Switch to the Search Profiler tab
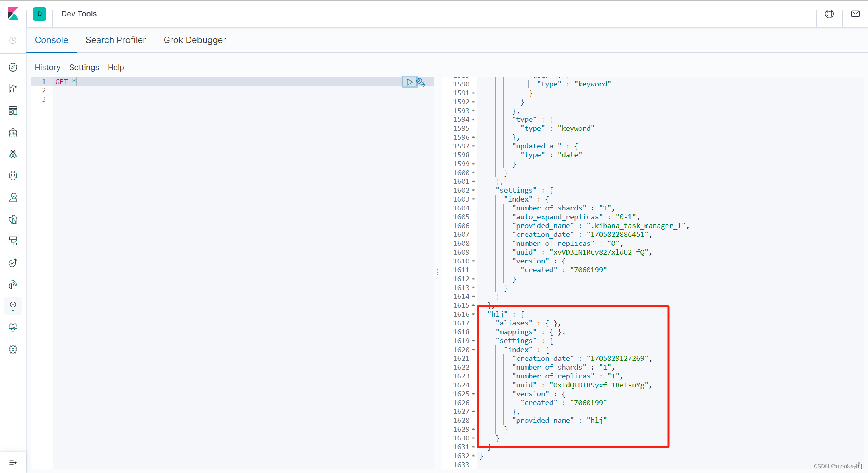 click(115, 40)
